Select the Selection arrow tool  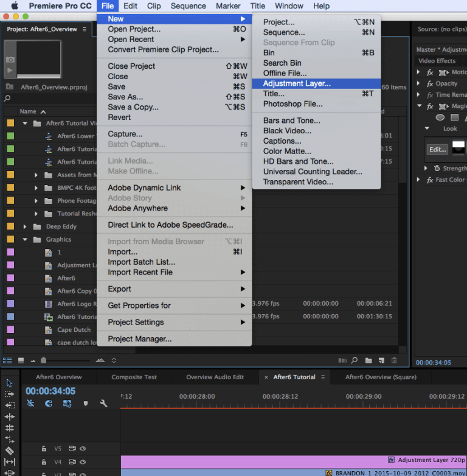coord(9,383)
